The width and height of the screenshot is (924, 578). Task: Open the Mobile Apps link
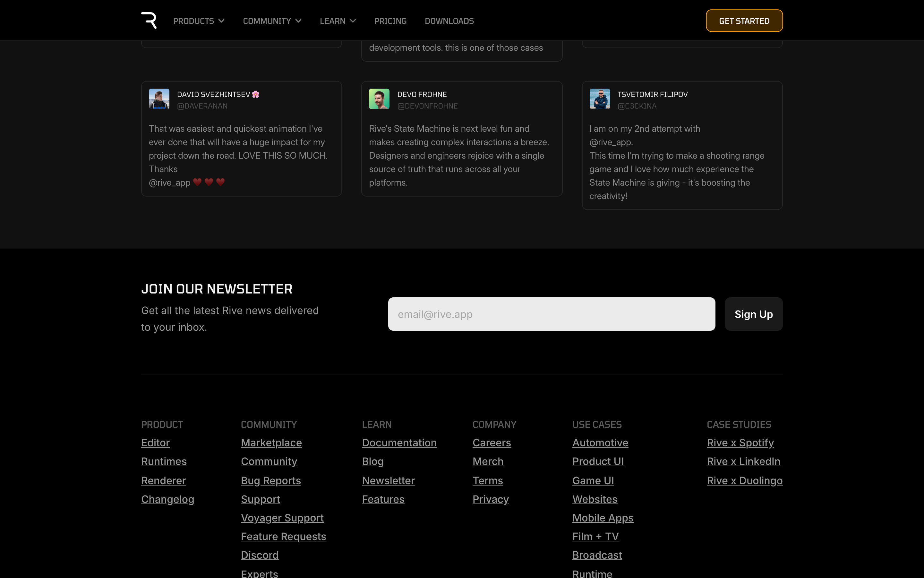pyautogui.click(x=603, y=518)
